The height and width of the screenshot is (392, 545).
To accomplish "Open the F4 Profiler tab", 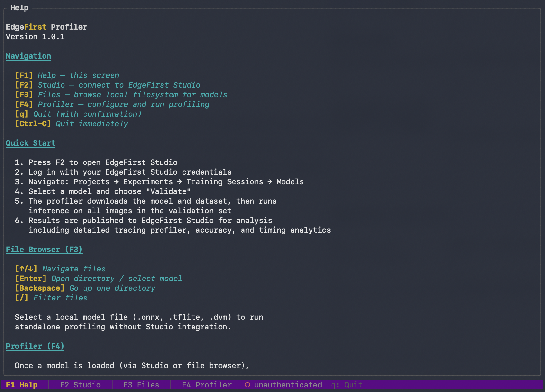I will click(207, 385).
